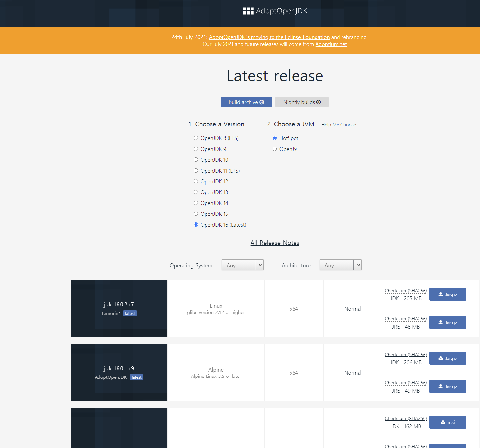Open the Help Me Choose link
Viewport: 480px width, 448px height.
[x=338, y=125]
